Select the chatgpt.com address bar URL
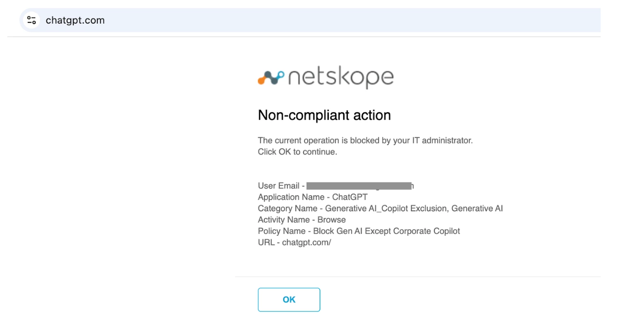The image size is (644, 322). coord(75,20)
